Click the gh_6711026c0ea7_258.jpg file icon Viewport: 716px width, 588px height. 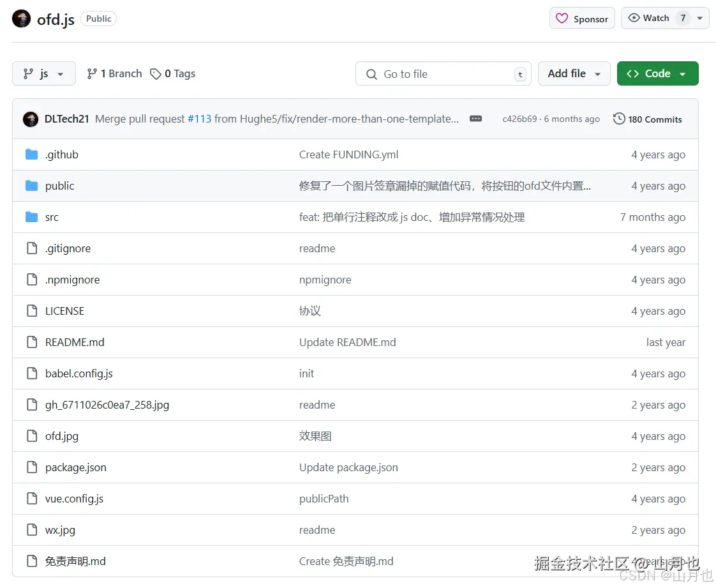32,405
